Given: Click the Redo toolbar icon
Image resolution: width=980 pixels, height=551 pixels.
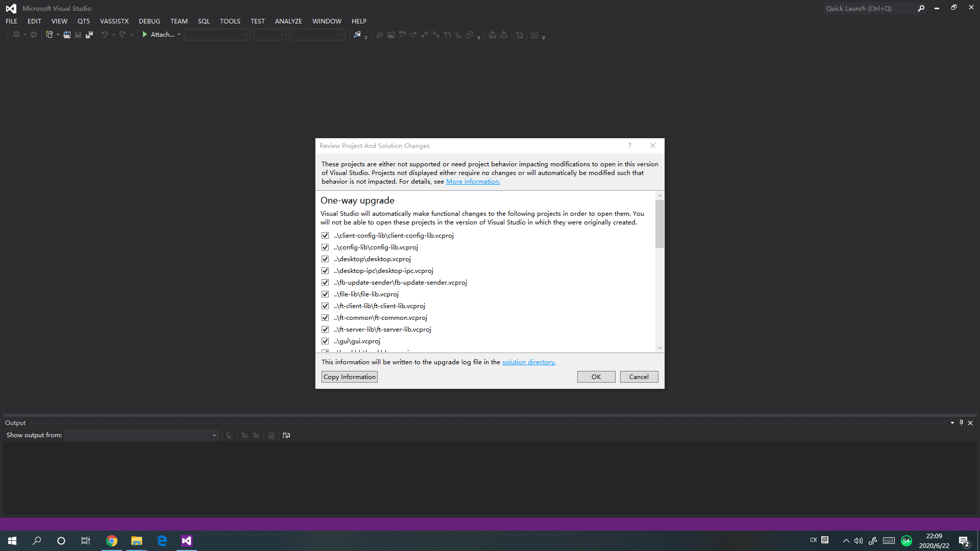Looking at the screenshot, I should coord(121,34).
